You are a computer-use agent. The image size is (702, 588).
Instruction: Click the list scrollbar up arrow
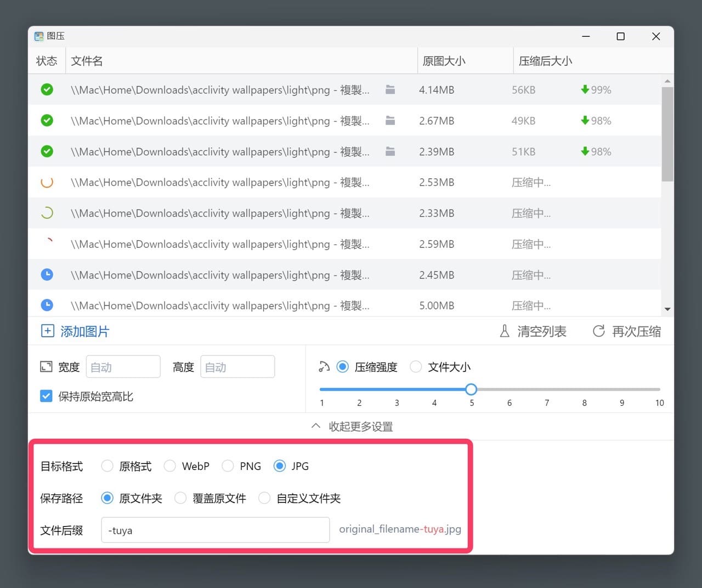[x=667, y=81]
